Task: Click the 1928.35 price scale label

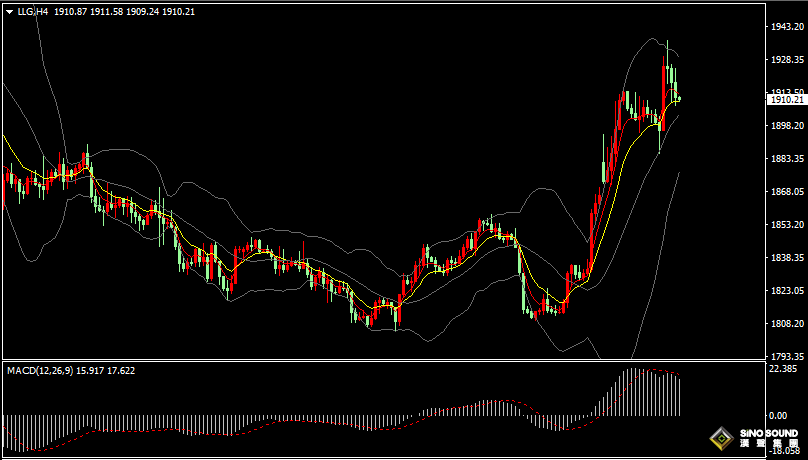Action: tap(787, 59)
